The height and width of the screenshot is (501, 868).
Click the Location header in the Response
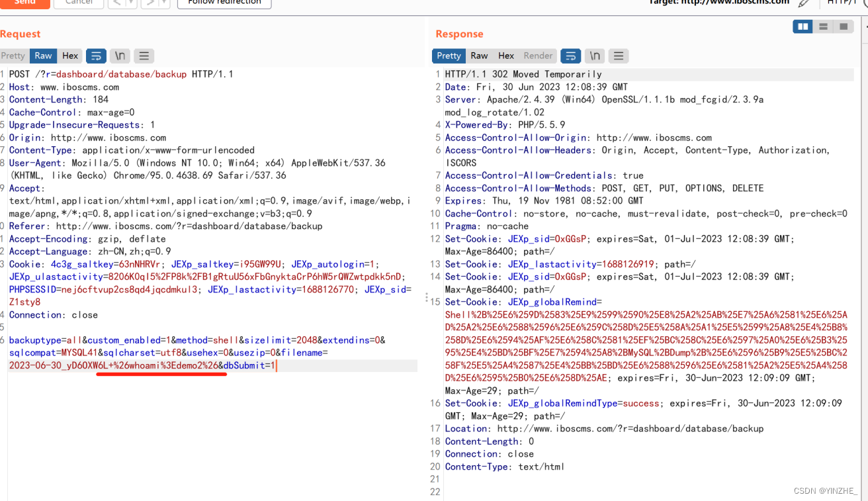tap(604, 428)
